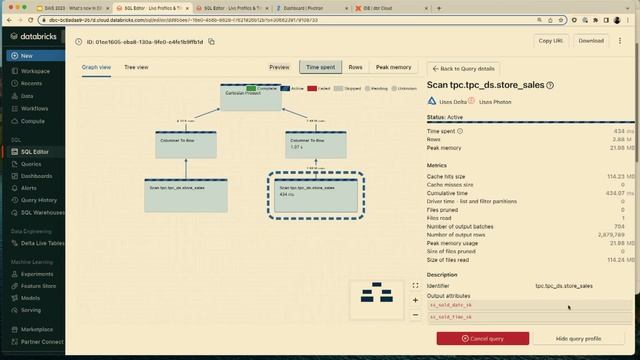Screen dimensions: 640x360
Task: Go Back to Query details
Action: (463, 69)
